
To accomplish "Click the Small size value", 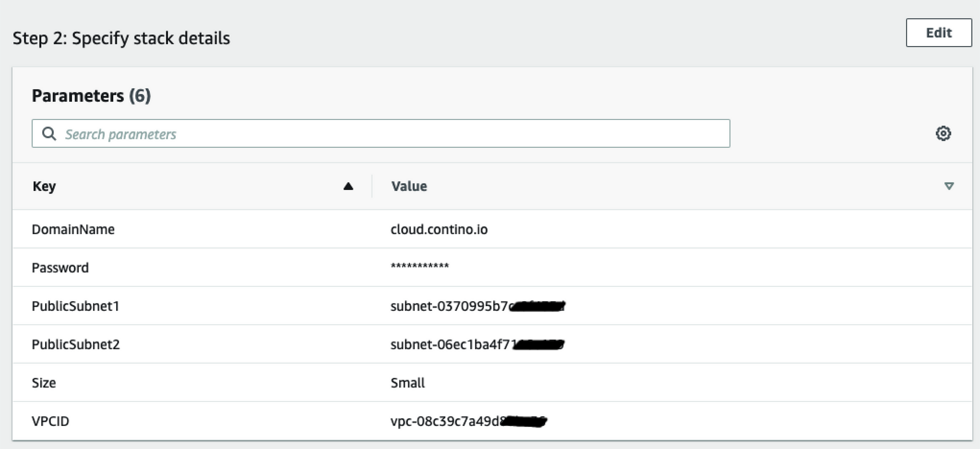I will (x=408, y=383).
